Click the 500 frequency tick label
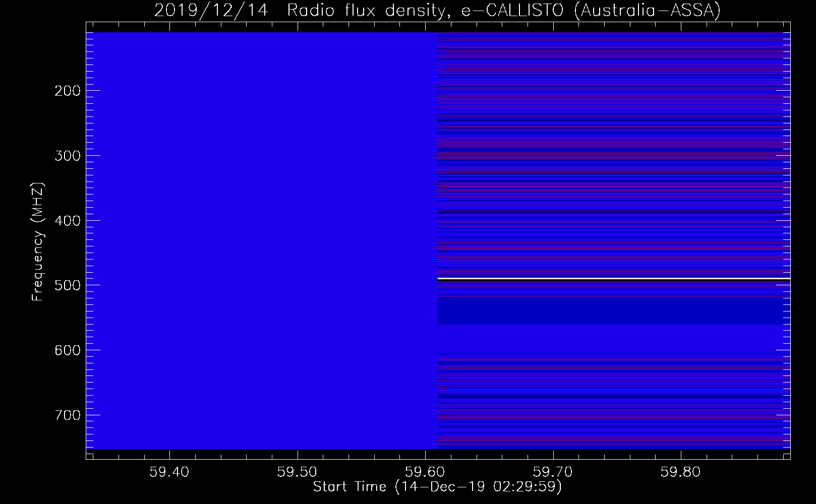816x504 pixels. pyautogui.click(x=67, y=285)
